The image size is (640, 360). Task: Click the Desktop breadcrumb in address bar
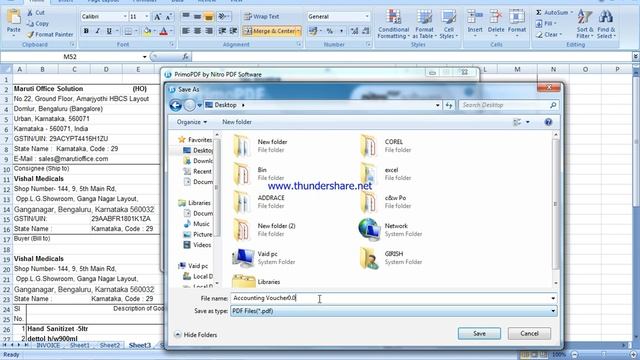(225, 105)
